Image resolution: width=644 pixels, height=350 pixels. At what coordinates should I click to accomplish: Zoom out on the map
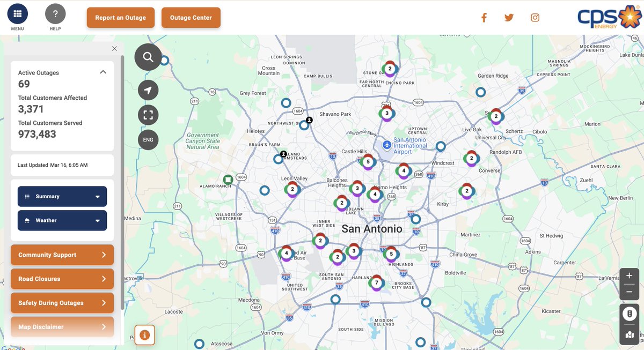[629, 292]
